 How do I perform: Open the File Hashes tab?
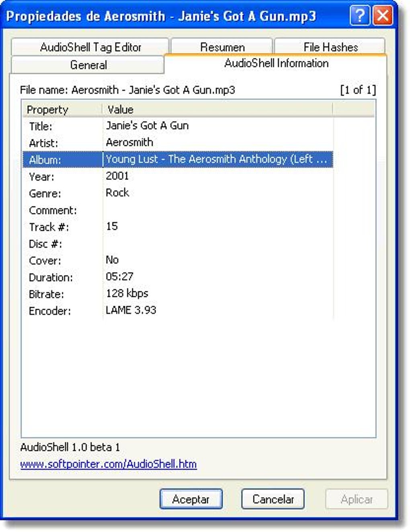tap(330, 47)
